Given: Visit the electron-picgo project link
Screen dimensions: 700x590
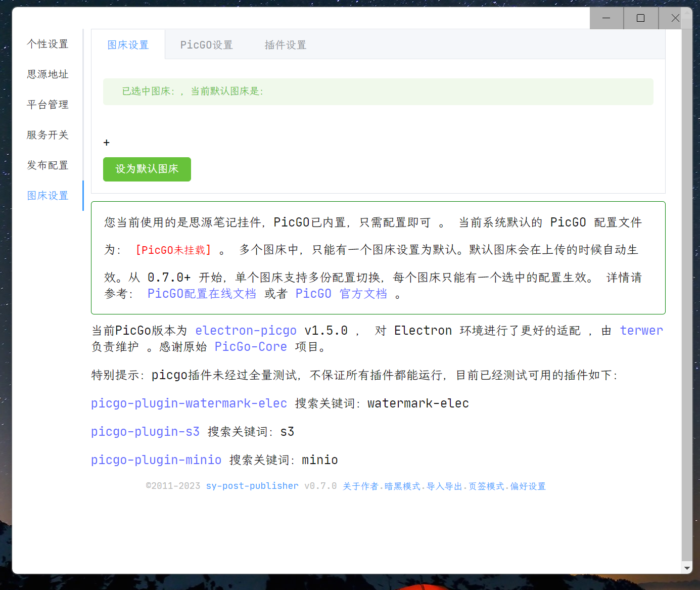Looking at the screenshot, I should (246, 331).
